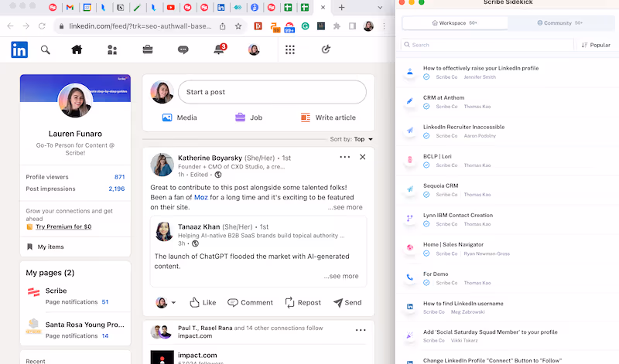Open 'For Demo' scribe

pos(436,274)
